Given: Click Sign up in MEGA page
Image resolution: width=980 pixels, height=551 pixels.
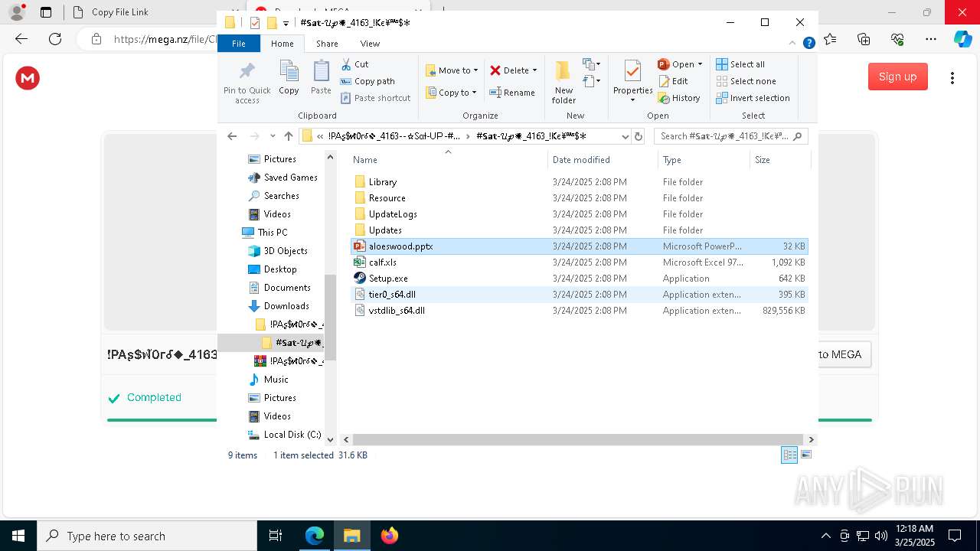Looking at the screenshot, I should tap(897, 77).
